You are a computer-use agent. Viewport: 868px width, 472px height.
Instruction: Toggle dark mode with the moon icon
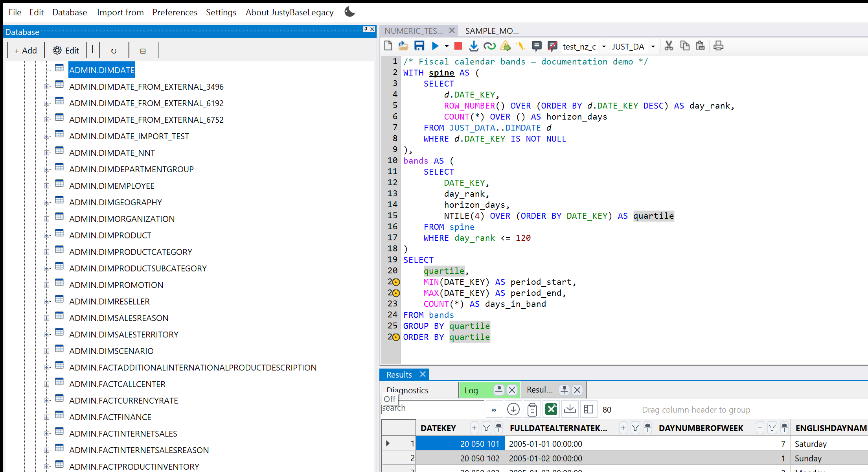point(349,12)
